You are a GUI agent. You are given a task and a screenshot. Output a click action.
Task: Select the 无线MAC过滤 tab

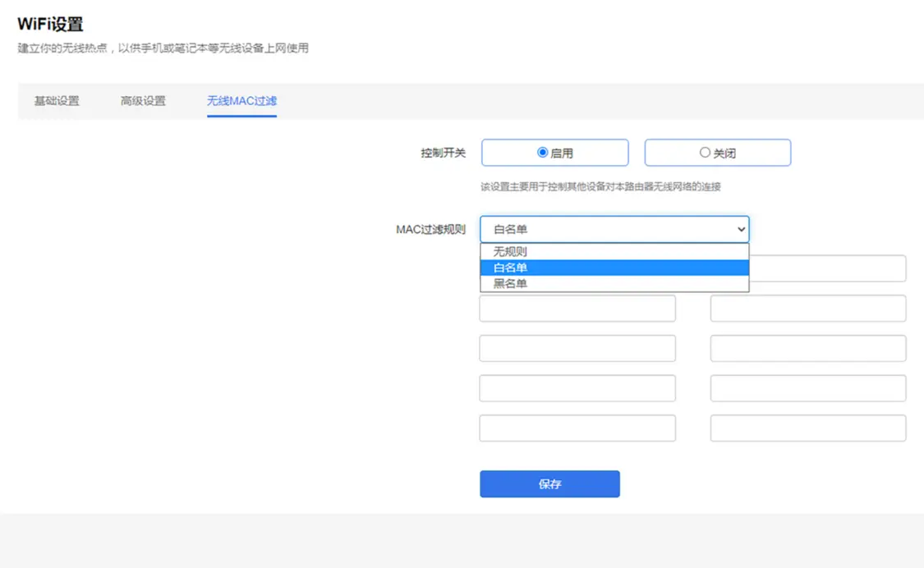pos(241,101)
